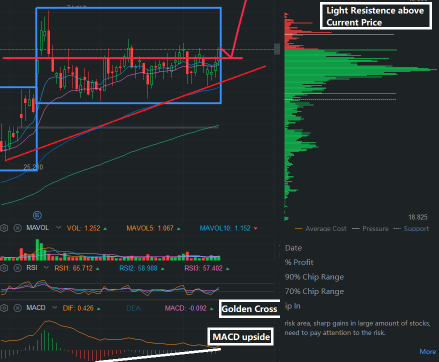Click the 18.825 price label

pyautogui.click(x=418, y=217)
